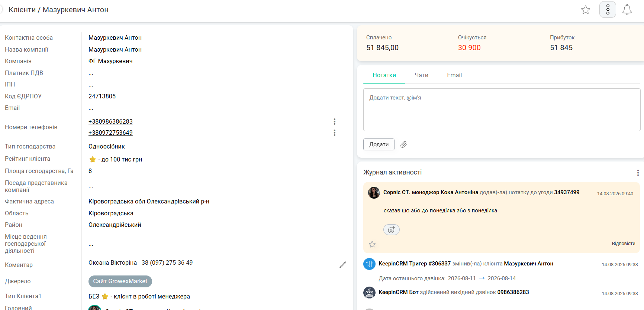The height and width of the screenshot is (310, 644).
Task: Open the Сайт GrowexMarket source tag
Action: pyautogui.click(x=120, y=281)
